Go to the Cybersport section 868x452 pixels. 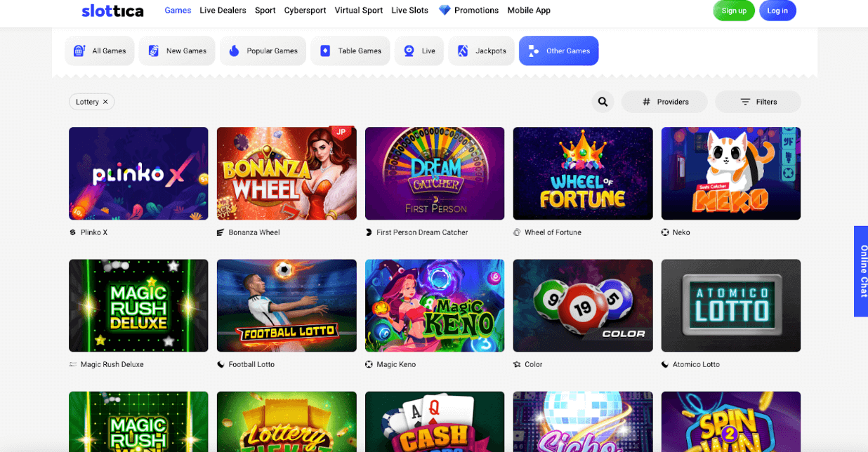click(x=305, y=11)
